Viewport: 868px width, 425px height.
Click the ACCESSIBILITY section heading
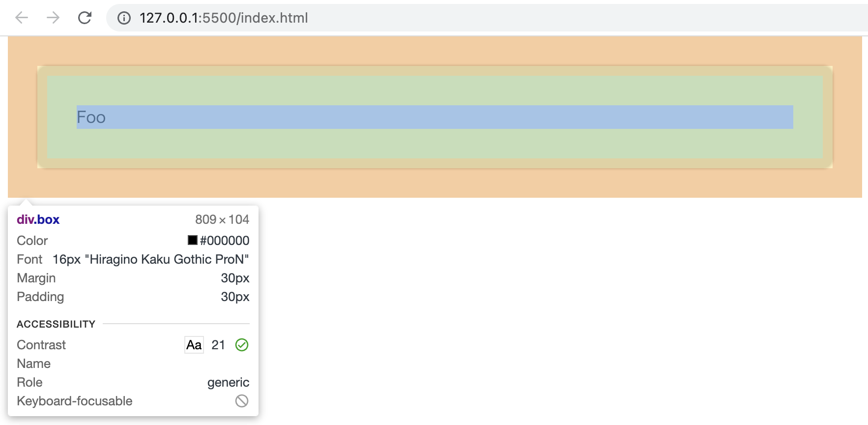(x=56, y=324)
